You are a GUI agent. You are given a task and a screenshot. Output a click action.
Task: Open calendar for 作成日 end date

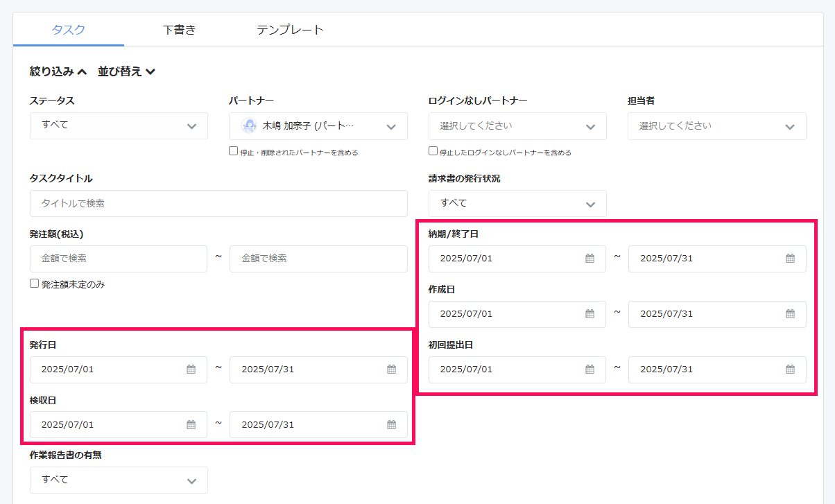[x=790, y=314]
